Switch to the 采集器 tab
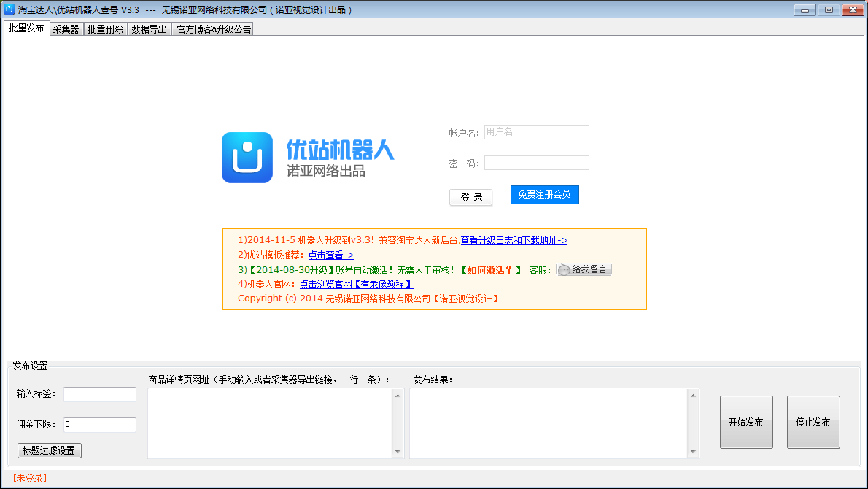 (x=66, y=29)
